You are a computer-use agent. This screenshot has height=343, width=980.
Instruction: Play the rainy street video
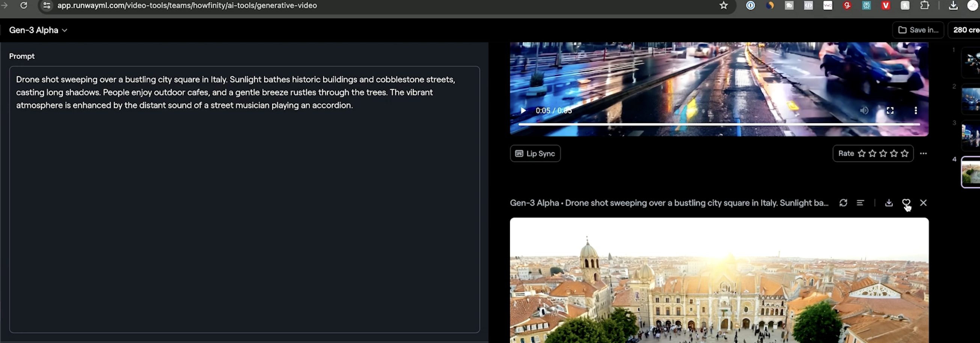click(523, 110)
